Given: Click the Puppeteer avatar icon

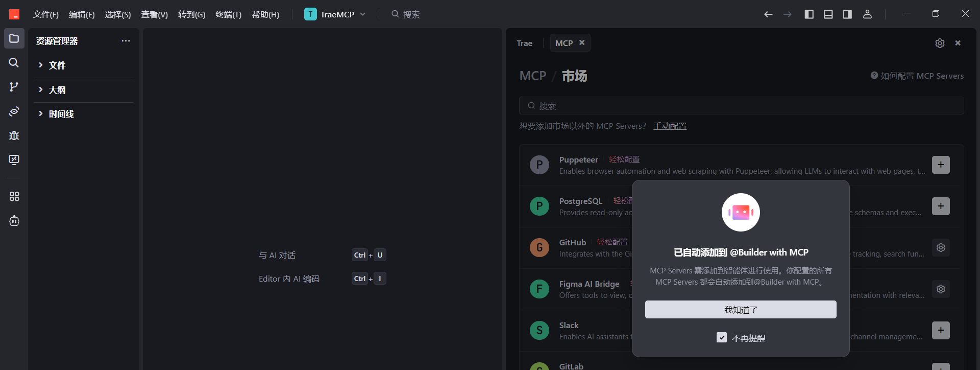Looking at the screenshot, I should pos(540,165).
